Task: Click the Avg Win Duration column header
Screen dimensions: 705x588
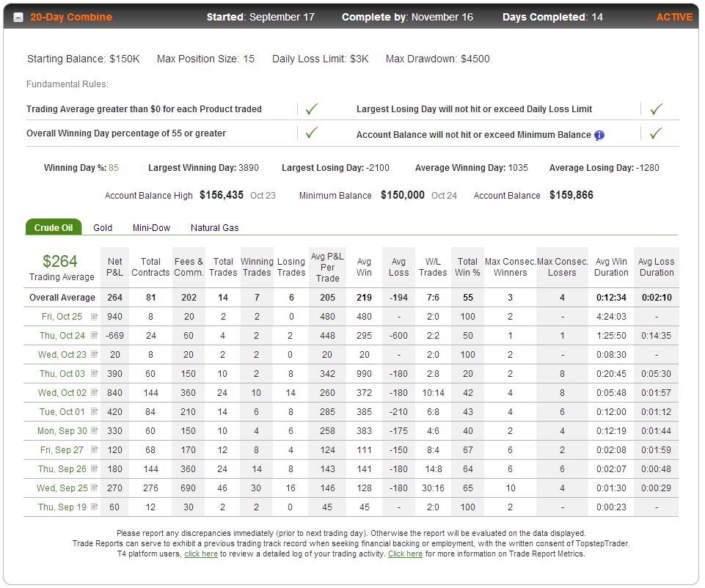Action: click(611, 267)
